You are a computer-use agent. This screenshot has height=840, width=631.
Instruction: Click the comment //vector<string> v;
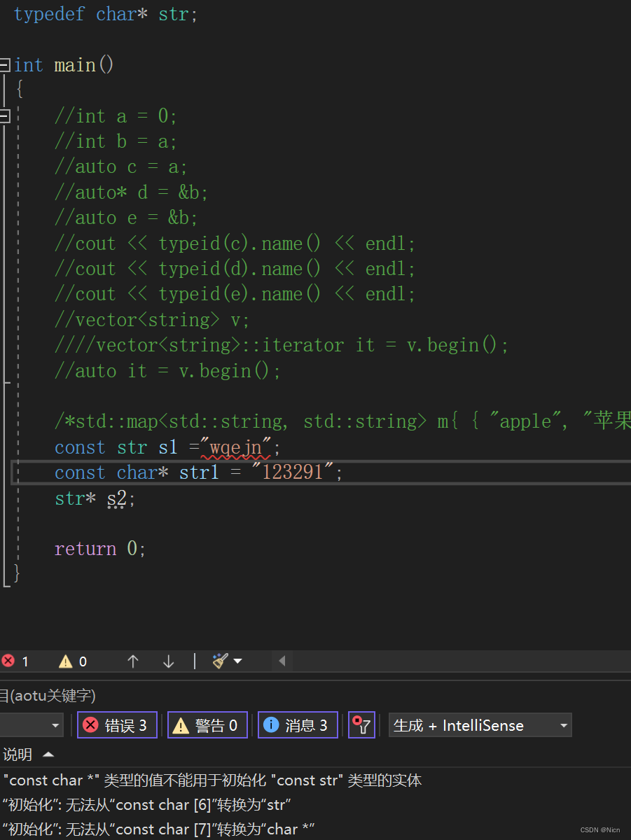pyautogui.click(x=152, y=320)
